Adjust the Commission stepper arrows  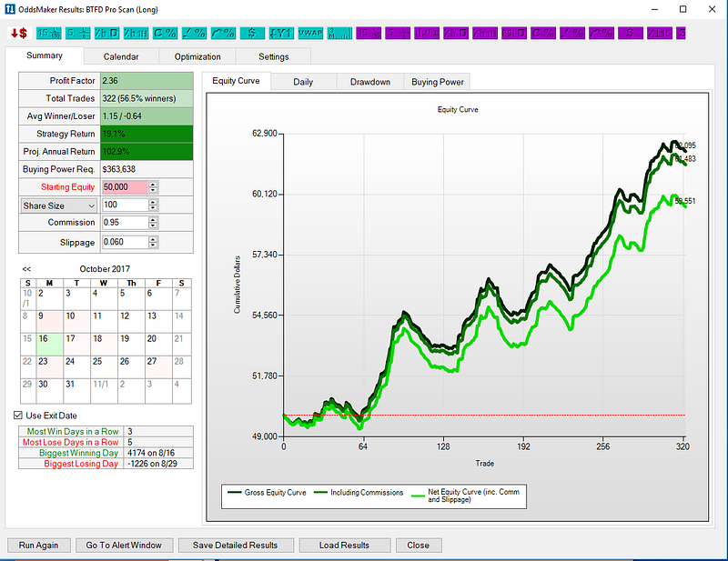[x=153, y=223]
